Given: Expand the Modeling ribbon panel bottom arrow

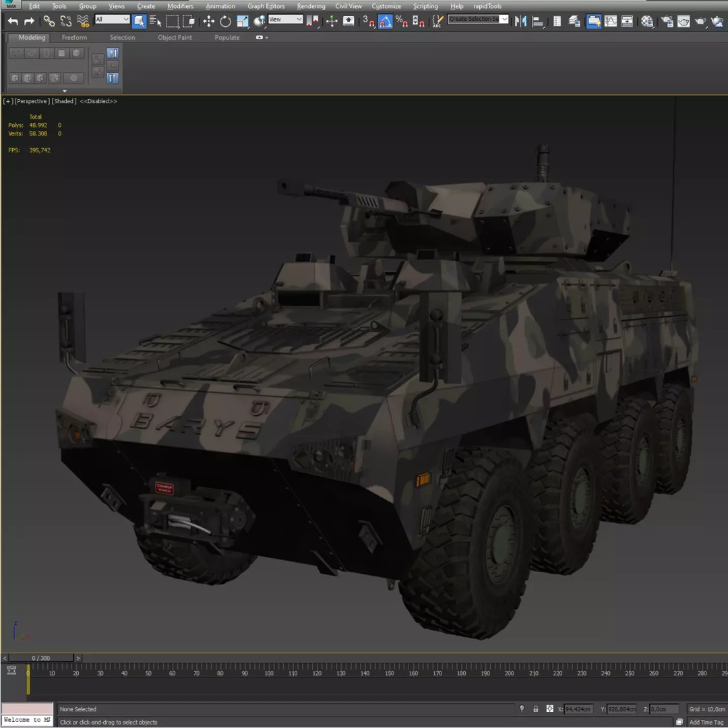Looking at the screenshot, I should [65, 91].
